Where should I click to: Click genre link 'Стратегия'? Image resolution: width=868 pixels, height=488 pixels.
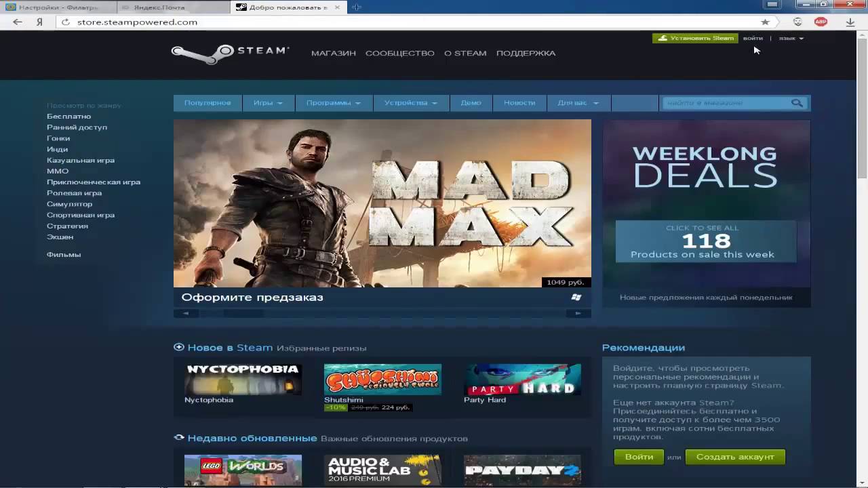[67, 226]
